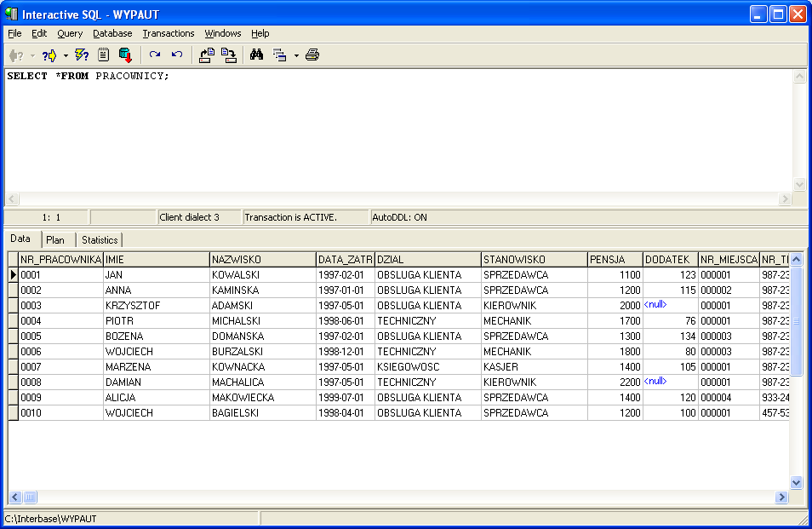This screenshot has width=812, height=529.
Task: Select the cell KRZYSZTOF
Action: coord(157,306)
